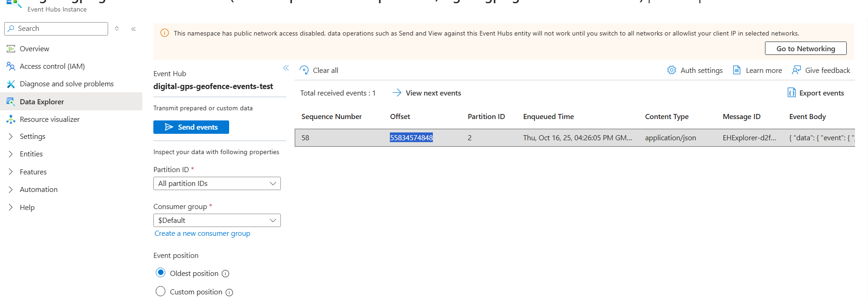Viewport: 868px width, 299px height.
Task: Expand the Entities section
Action: [11, 154]
